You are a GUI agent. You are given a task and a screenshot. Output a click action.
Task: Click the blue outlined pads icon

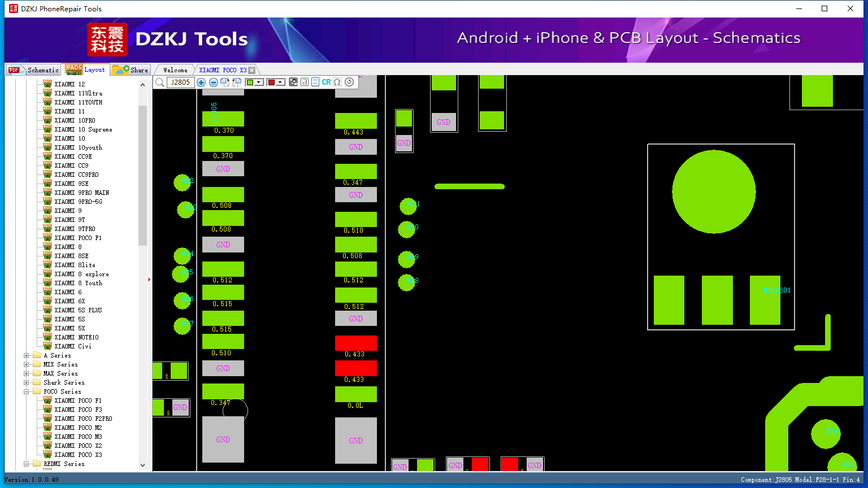(x=315, y=82)
